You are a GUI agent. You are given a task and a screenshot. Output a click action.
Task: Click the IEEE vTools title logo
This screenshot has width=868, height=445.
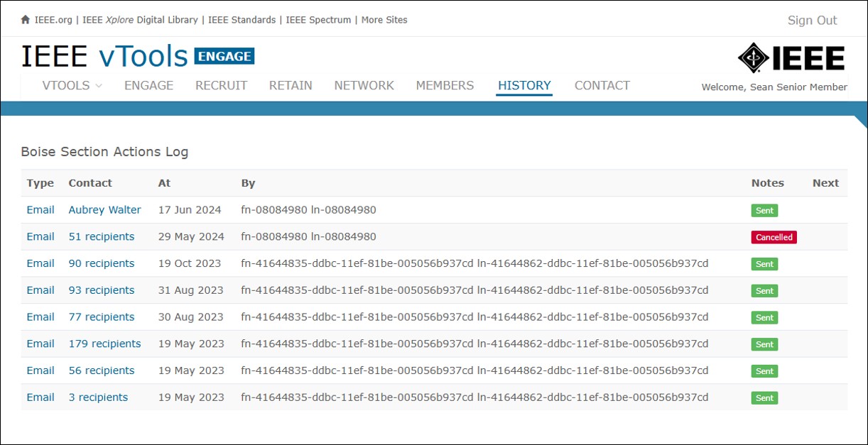coord(104,56)
